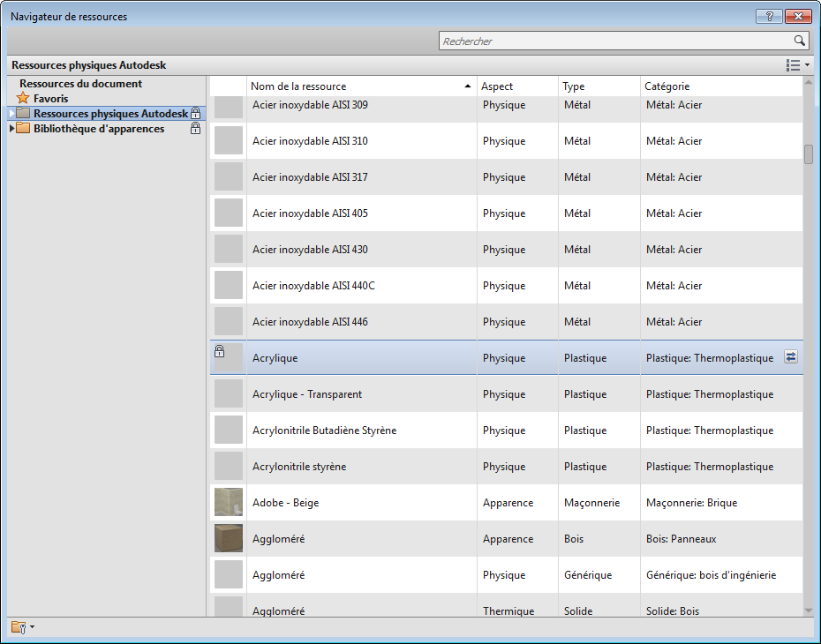Click Générique: bois d'ingénierie category cell
The width and height of the screenshot is (821, 644).
[x=711, y=574]
